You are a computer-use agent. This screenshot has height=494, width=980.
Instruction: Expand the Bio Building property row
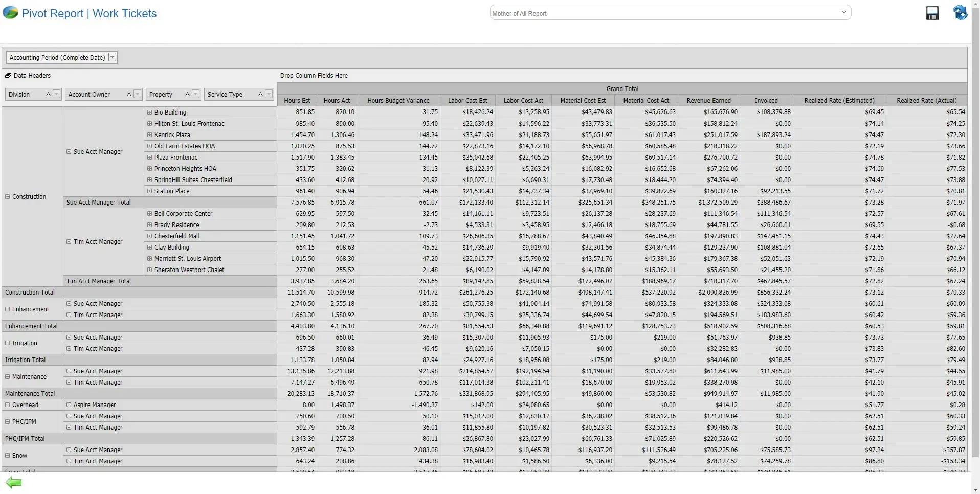click(150, 113)
